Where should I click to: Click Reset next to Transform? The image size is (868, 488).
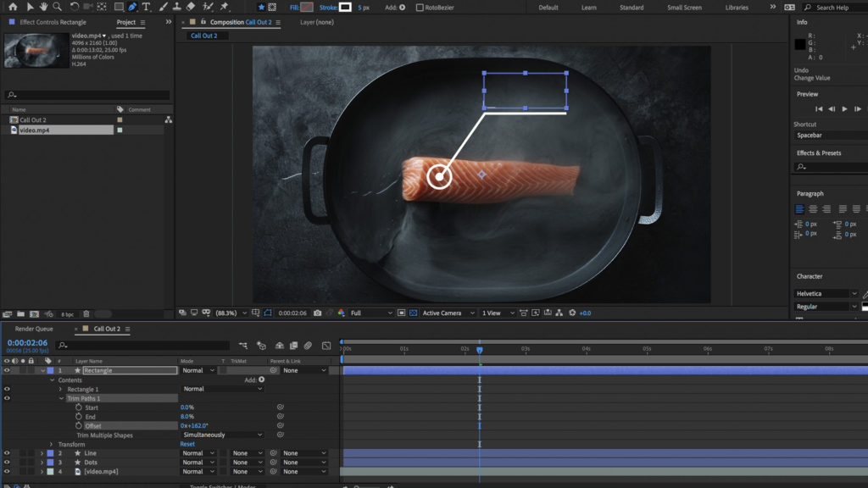pos(187,444)
